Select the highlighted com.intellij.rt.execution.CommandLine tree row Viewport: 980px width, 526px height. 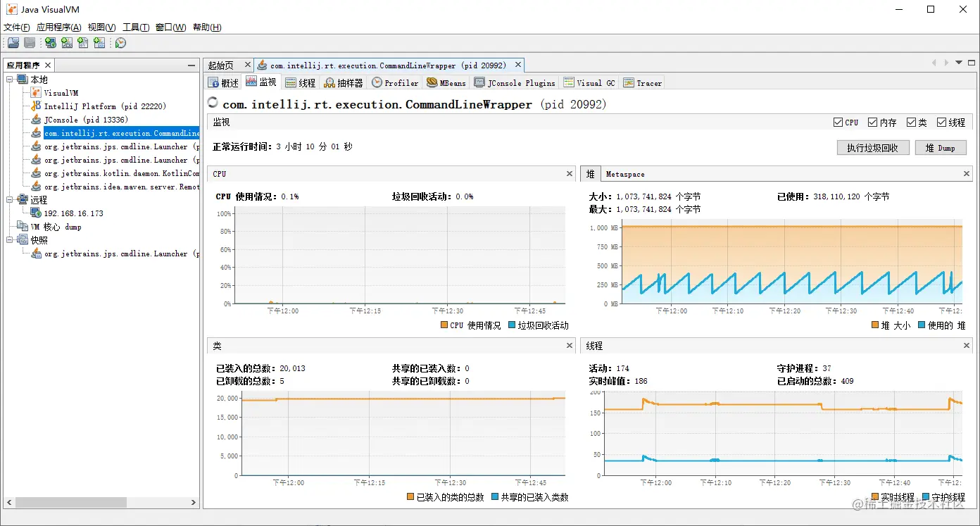point(121,133)
